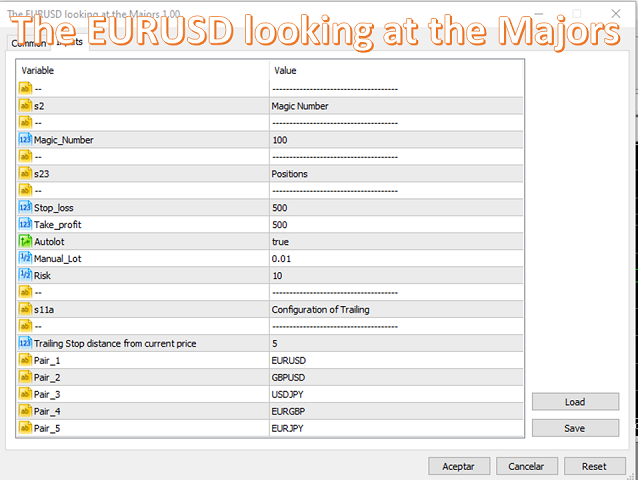Click the Load button
The height and width of the screenshot is (480, 640).
point(575,402)
